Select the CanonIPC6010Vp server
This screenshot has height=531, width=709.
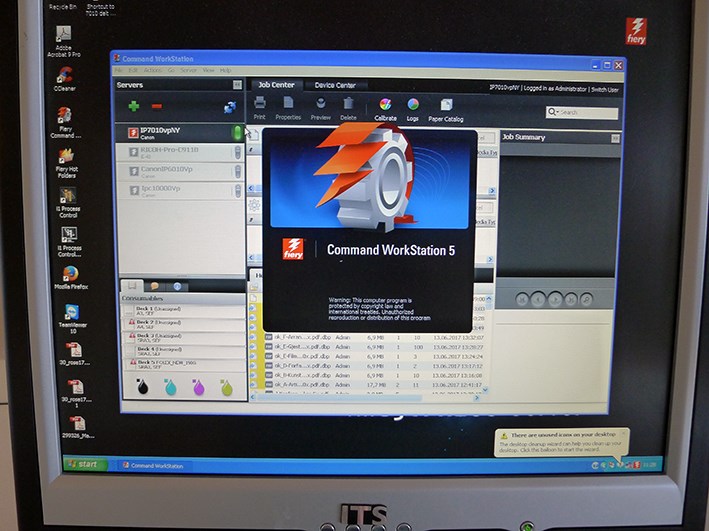click(x=180, y=171)
